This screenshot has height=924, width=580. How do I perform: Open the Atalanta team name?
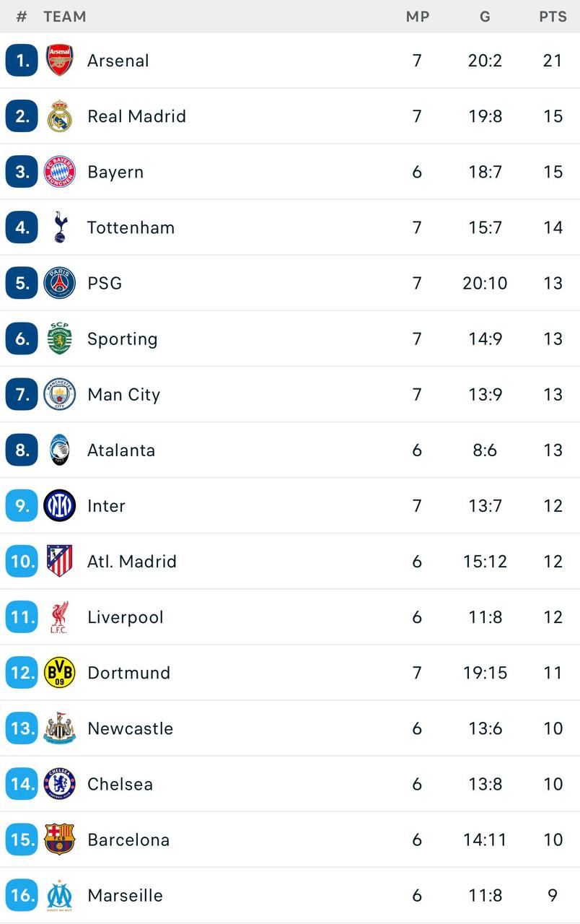[121, 450]
